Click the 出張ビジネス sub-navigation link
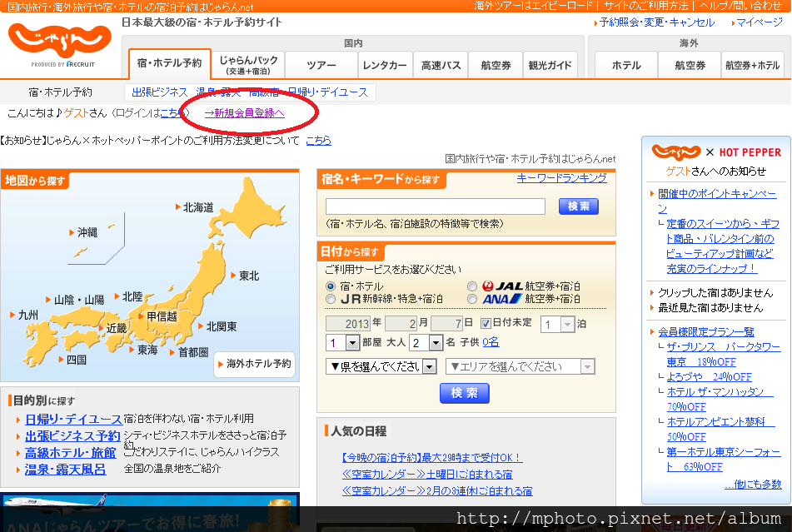The height and width of the screenshot is (532, 792). [x=160, y=92]
